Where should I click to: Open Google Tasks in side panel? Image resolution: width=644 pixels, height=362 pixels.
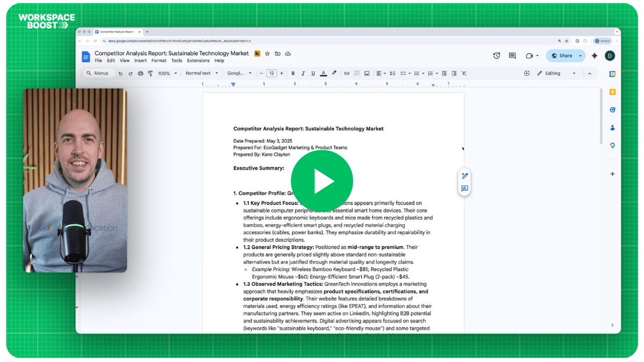(612, 110)
